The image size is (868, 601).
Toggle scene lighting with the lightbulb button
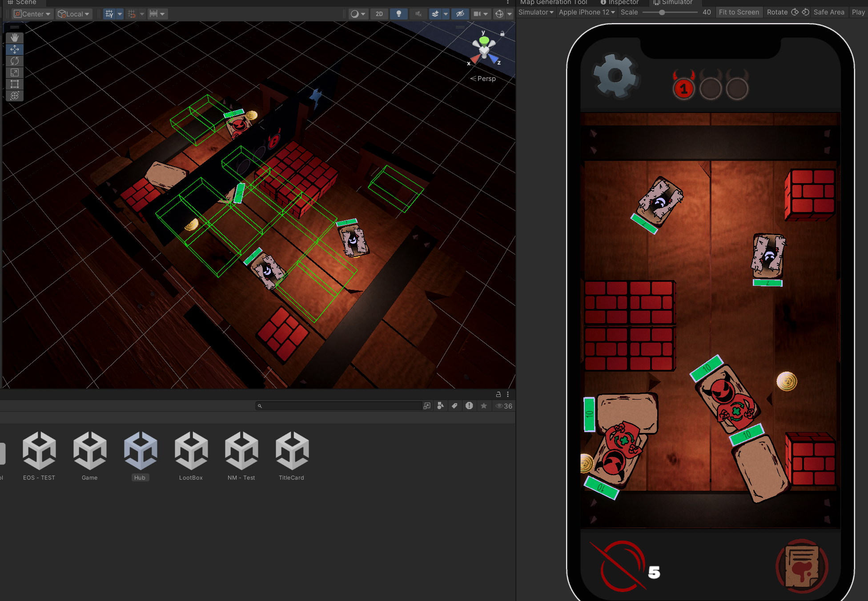pyautogui.click(x=398, y=14)
